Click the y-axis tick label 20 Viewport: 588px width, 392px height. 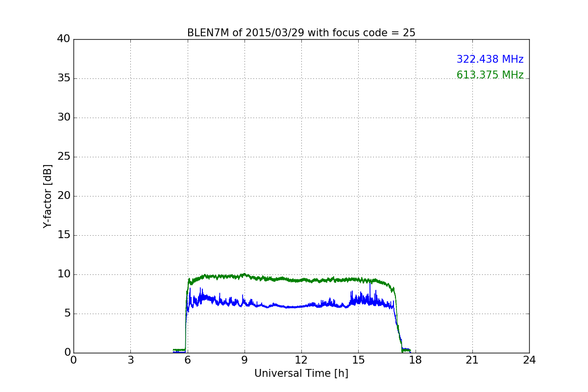coord(64,196)
